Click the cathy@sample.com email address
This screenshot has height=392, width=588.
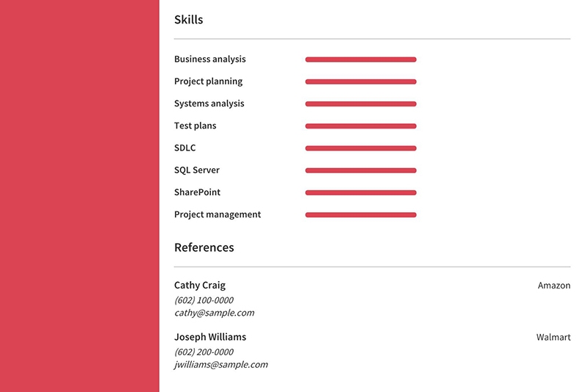click(214, 313)
